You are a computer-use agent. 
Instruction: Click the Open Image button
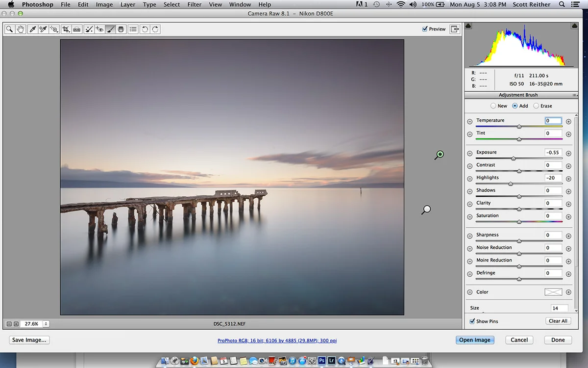pyautogui.click(x=474, y=340)
